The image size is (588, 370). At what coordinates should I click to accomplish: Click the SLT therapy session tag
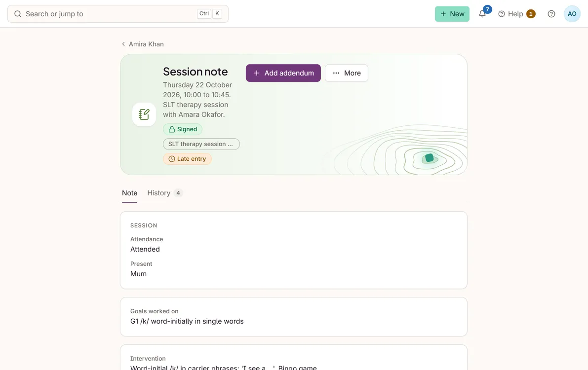point(201,144)
